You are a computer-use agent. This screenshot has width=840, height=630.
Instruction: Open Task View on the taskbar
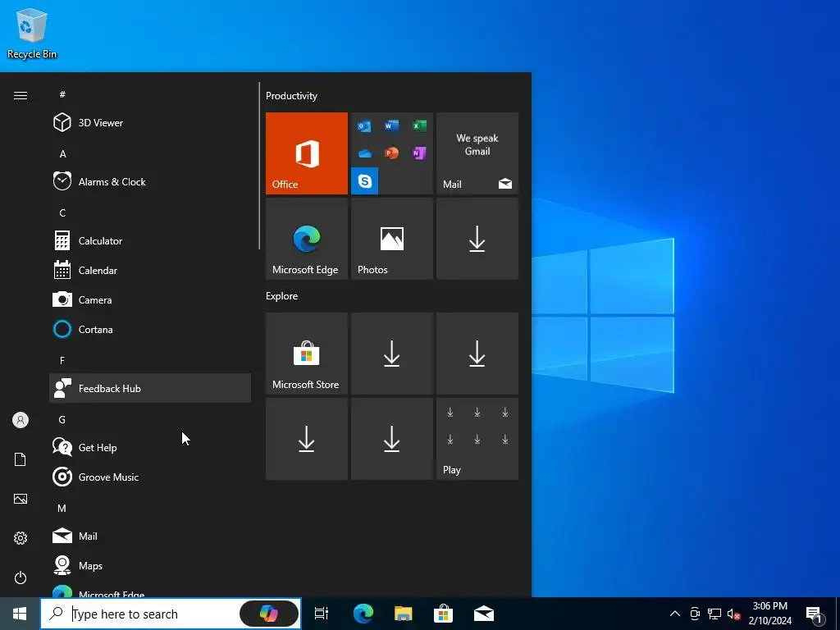click(322, 614)
